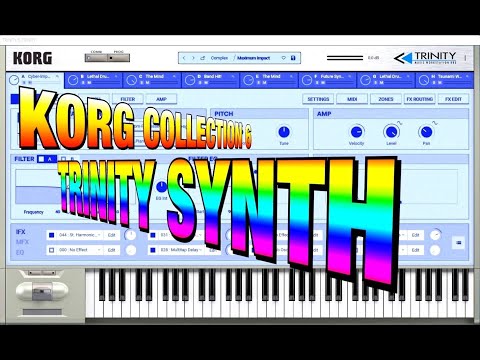
Task: Click the pitch bend joystick
Action: 42,292
